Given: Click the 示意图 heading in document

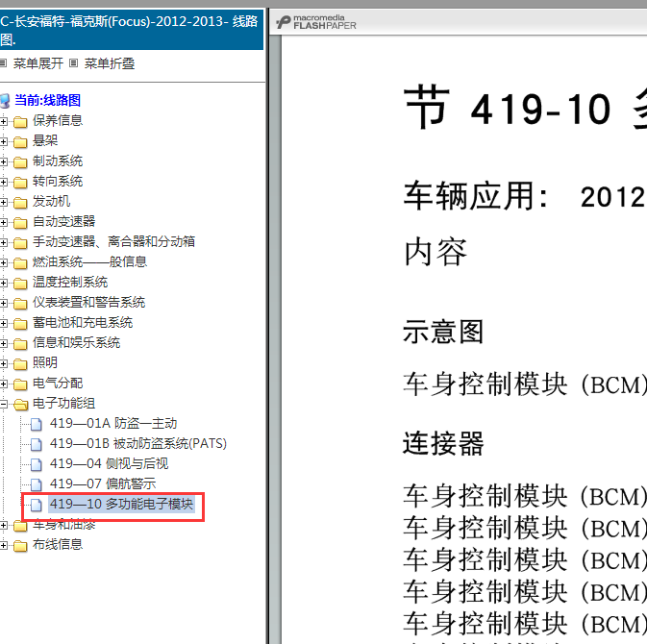Looking at the screenshot, I should click(443, 332).
